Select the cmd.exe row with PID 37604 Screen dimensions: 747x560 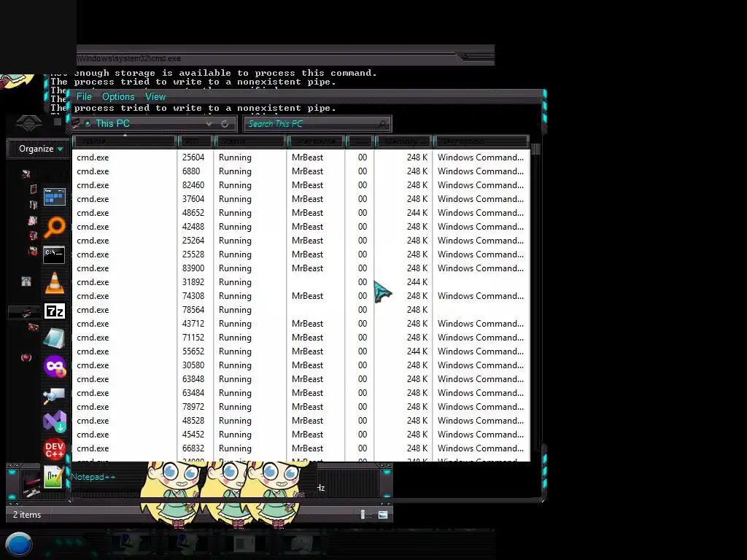tap(301, 199)
